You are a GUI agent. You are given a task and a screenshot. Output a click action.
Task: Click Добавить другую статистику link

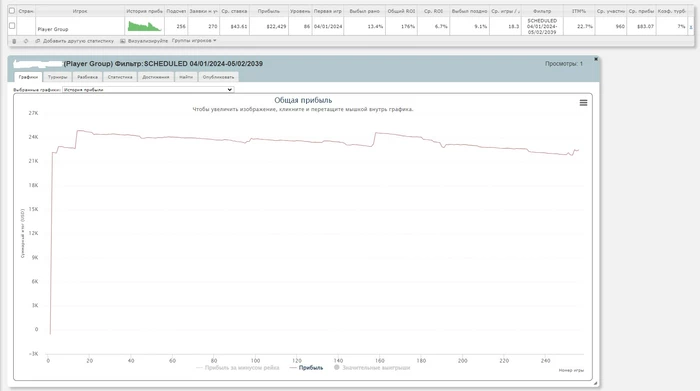pyautogui.click(x=78, y=41)
